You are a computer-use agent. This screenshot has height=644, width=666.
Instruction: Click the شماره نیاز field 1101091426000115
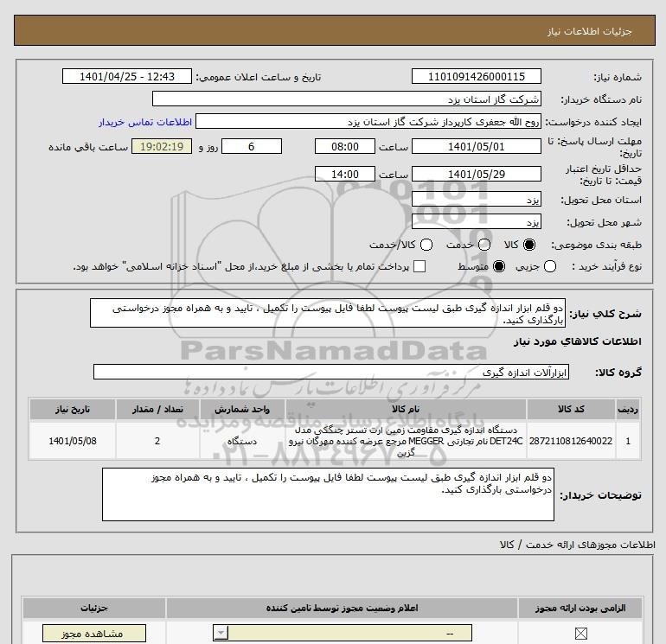[x=476, y=76]
